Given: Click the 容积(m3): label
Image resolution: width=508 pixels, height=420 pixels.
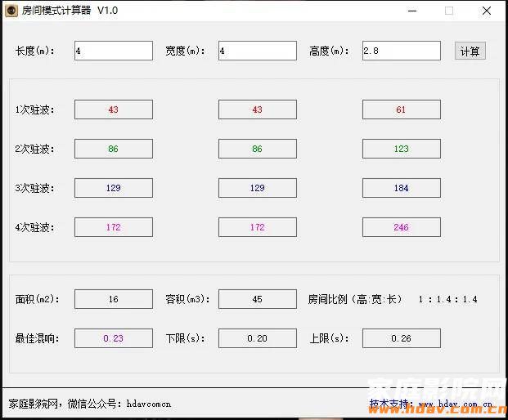Looking at the screenshot, I should click(x=187, y=299).
